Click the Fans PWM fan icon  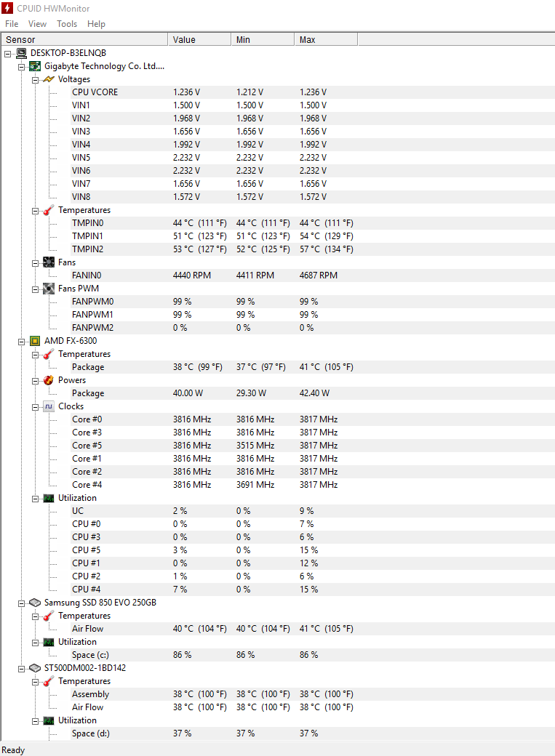pos(49,289)
